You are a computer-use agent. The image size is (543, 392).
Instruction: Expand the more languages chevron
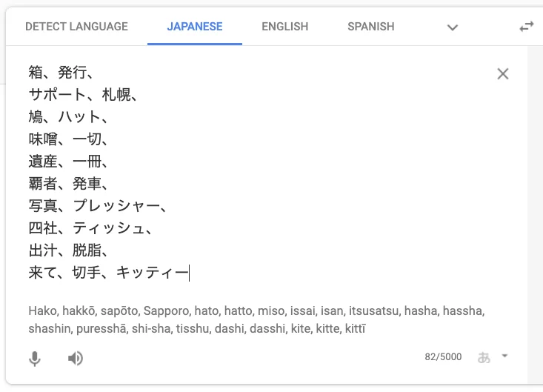click(x=453, y=27)
